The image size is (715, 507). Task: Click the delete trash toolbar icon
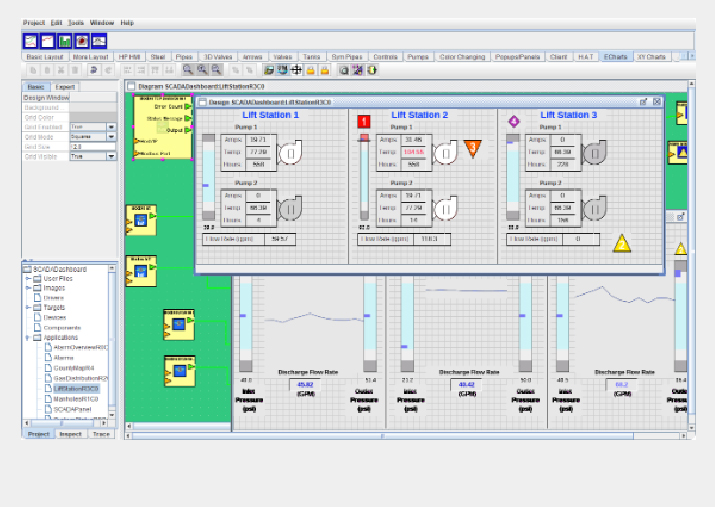(75, 70)
